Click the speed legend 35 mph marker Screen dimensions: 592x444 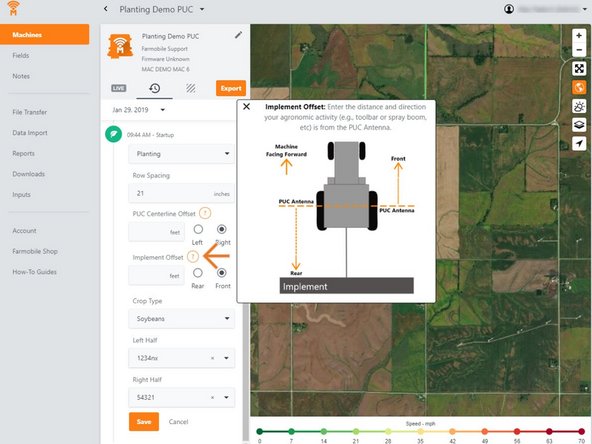[420, 432]
